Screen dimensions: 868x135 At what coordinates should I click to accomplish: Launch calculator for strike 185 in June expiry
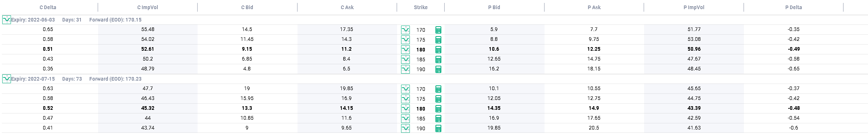438,59
